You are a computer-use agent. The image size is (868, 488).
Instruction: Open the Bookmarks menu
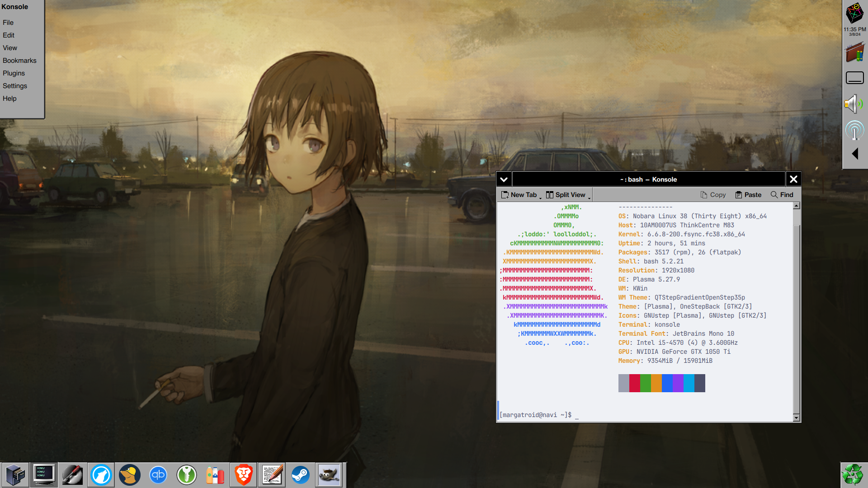point(19,61)
